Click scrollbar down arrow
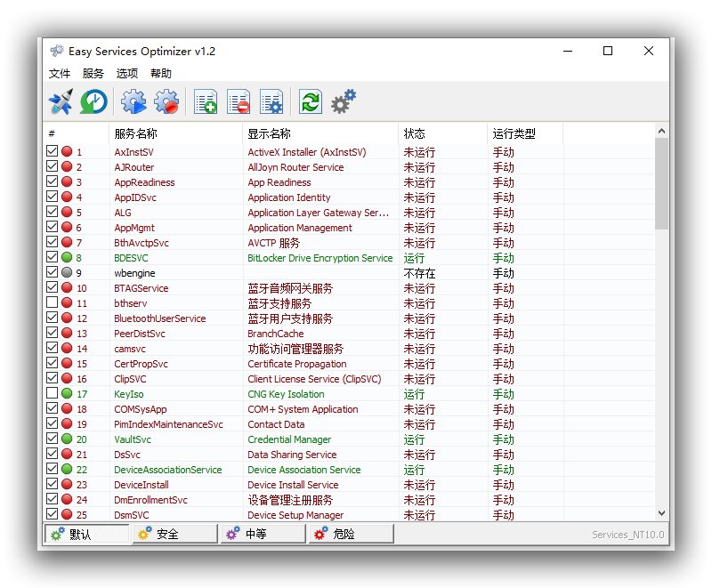Viewport: 712px width, 588px height. coord(661,513)
